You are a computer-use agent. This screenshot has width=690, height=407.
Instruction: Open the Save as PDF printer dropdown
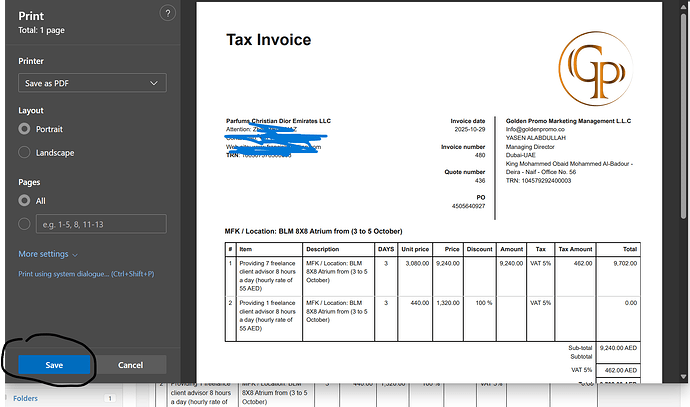92,83
